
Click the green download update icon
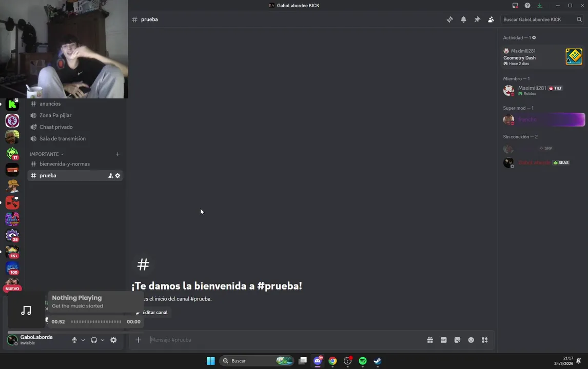(x=540, y=6)
